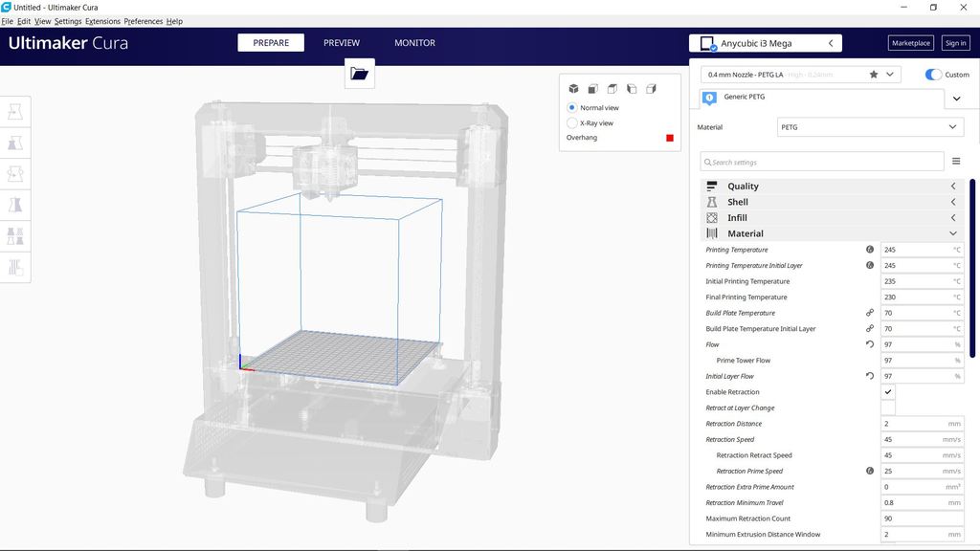Expand the Generic PETG extruder panel chevron
Screen dimensions: 980x551
[956, 99]
